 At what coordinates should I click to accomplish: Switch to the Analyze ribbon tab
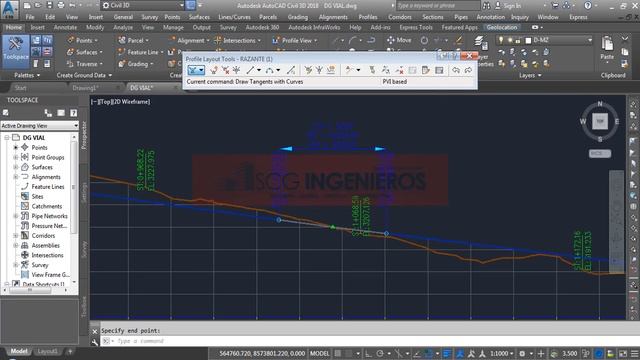[123, 27]
